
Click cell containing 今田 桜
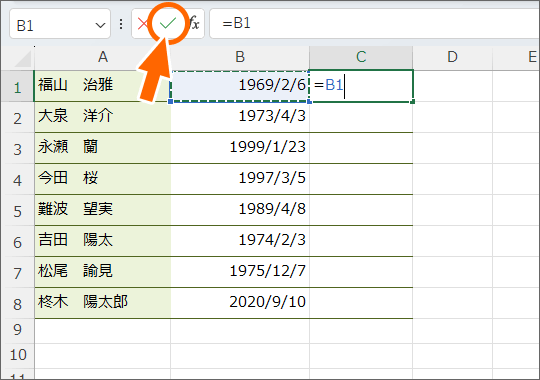(x=103, y=179)
